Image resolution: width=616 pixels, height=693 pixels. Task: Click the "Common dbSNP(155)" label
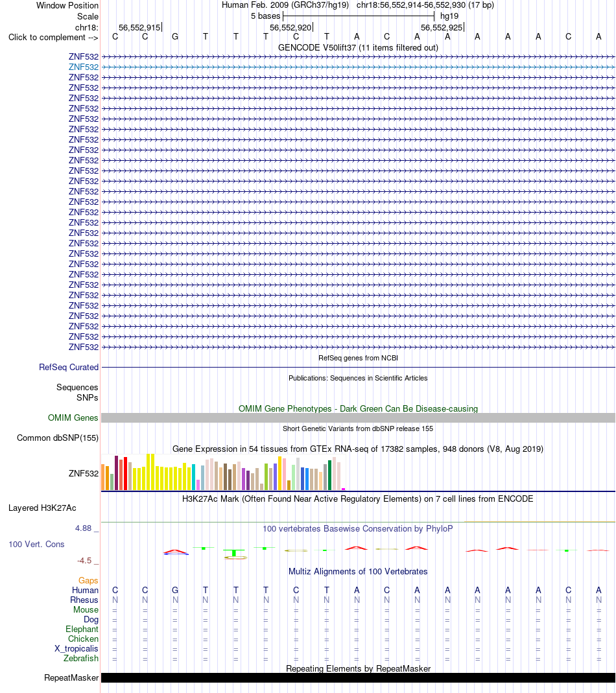point(58,438)
